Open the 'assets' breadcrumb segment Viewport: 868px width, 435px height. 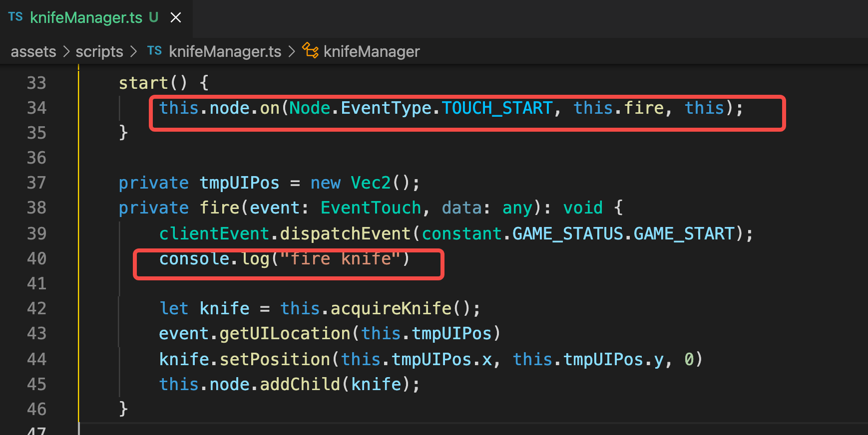click(x=33, y=51)
